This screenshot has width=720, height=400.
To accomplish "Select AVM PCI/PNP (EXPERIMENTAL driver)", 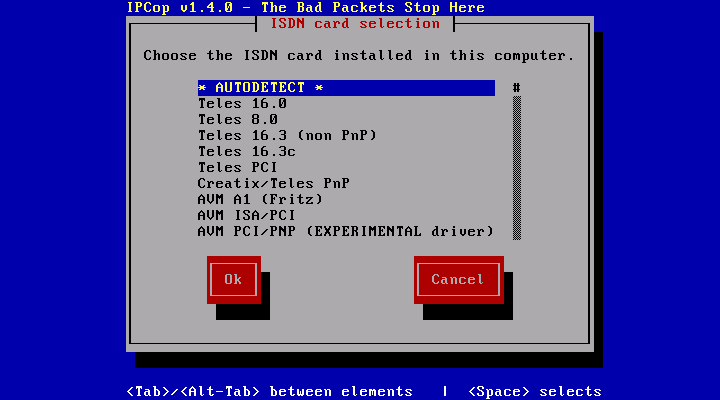I will click(346, 231).
